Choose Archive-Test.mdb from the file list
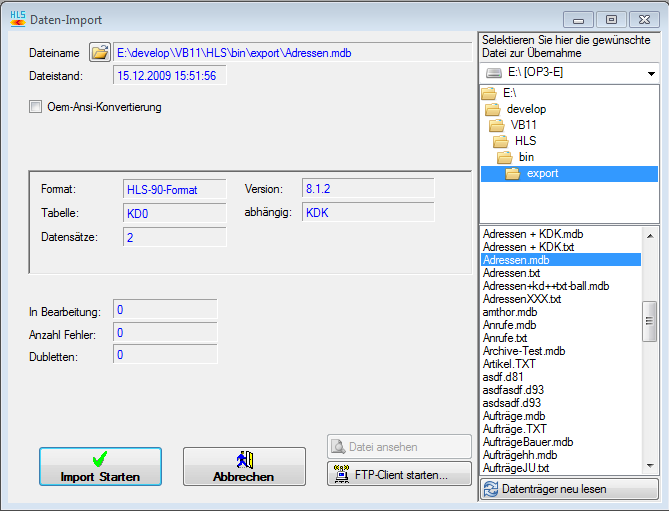Screen dimensions: 669x511 click(x=524, y=351)
